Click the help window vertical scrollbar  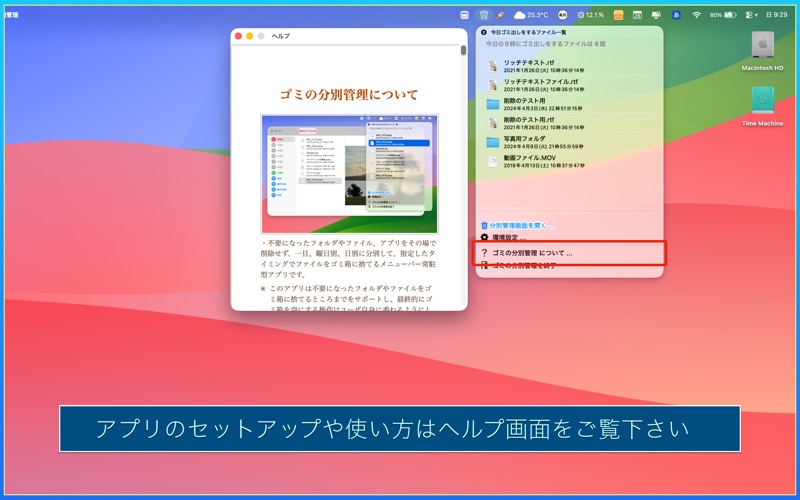tap(463, 50)
